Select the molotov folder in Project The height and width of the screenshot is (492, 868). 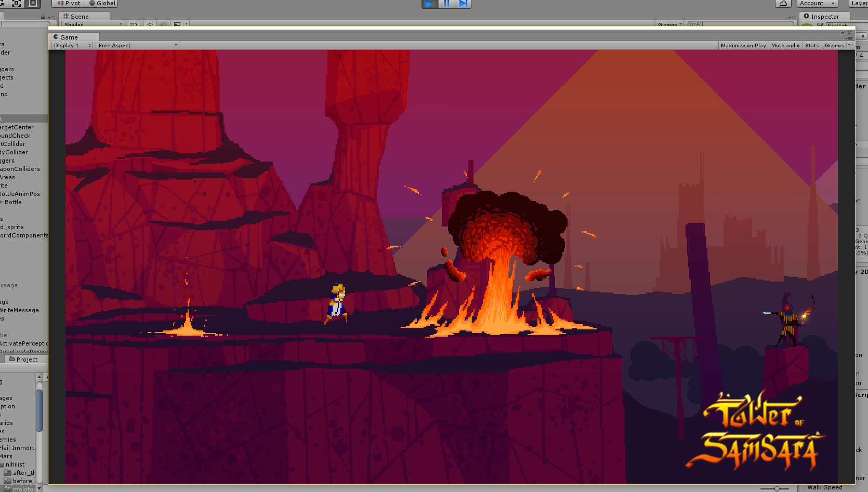point(24,489)
